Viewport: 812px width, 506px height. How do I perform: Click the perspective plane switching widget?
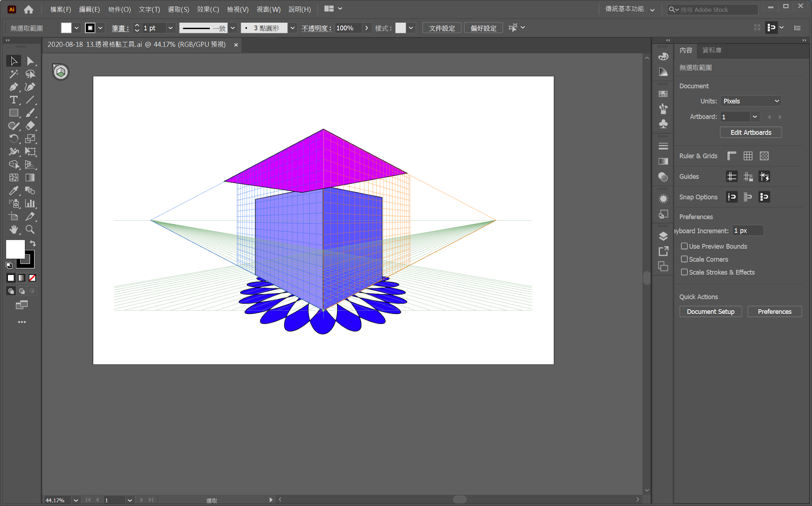(x=61, y=72)
